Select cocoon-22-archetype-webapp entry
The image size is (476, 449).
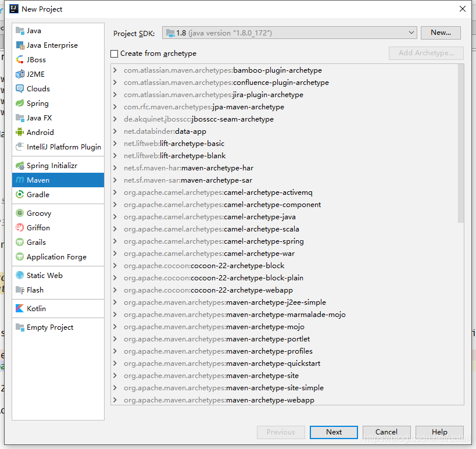(x=284, y=290)
